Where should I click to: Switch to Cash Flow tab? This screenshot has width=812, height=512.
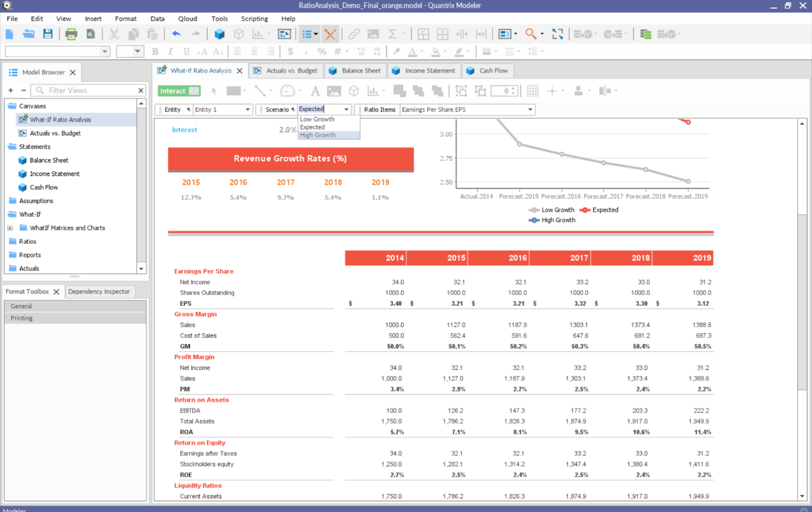click(x=488, y=71)
